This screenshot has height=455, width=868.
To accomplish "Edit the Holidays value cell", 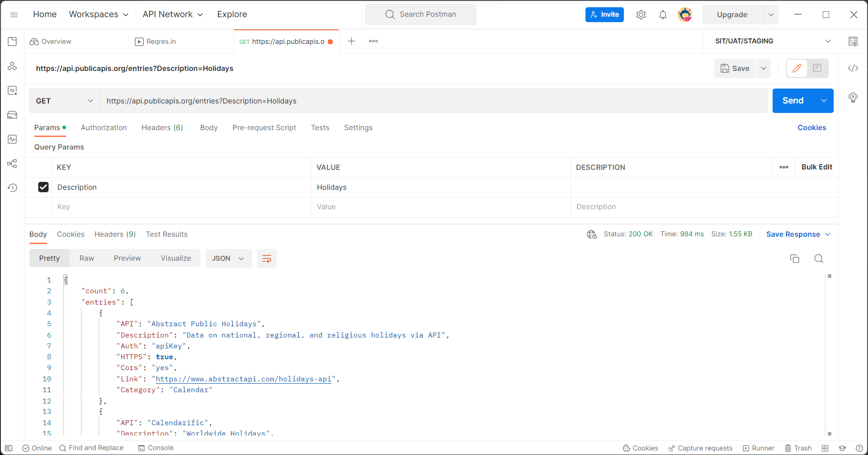I will tap(441, 187).
